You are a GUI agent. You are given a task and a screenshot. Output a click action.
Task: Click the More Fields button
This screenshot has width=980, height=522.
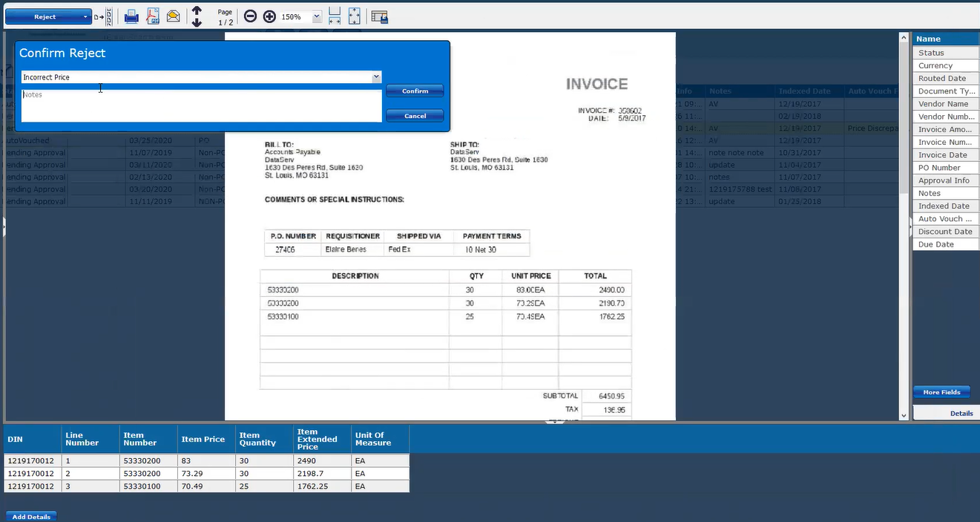pos(941,392)
